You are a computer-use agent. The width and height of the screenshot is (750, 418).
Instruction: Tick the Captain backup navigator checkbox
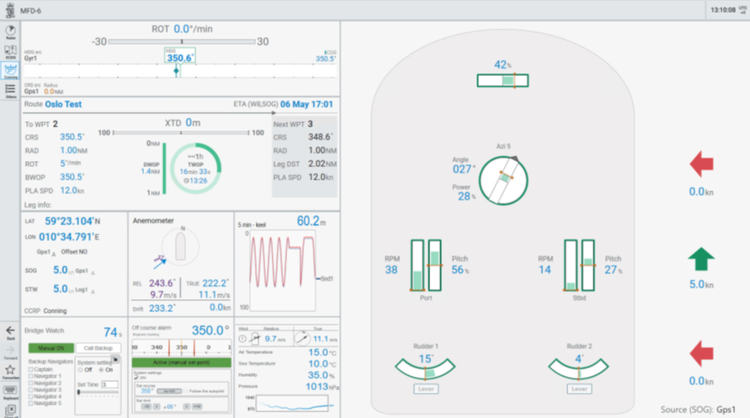pos(31,369)
